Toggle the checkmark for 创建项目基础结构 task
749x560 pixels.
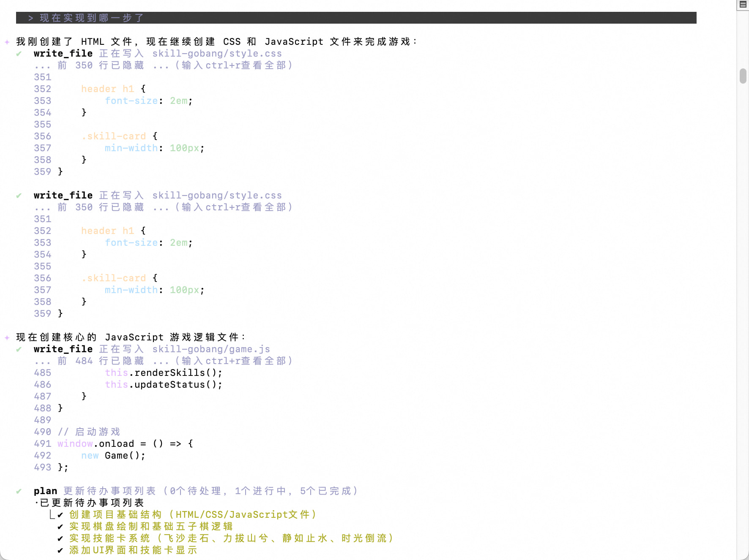[60, 515]
